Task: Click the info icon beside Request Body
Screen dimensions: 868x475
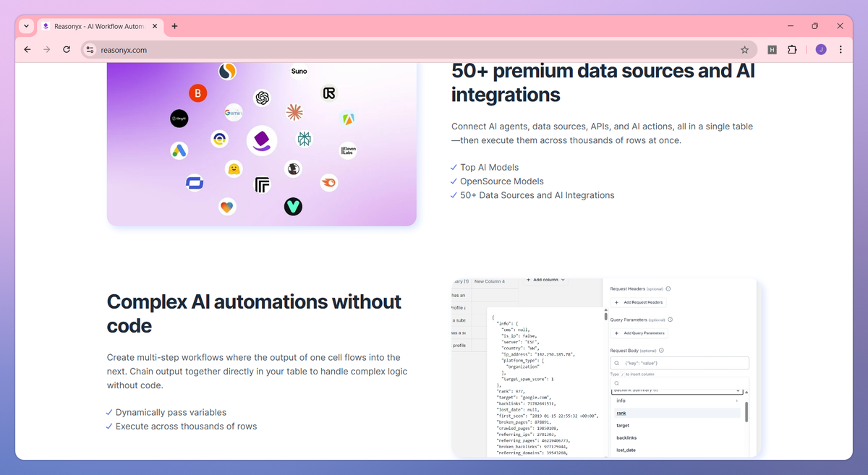Action: [660, 350]
